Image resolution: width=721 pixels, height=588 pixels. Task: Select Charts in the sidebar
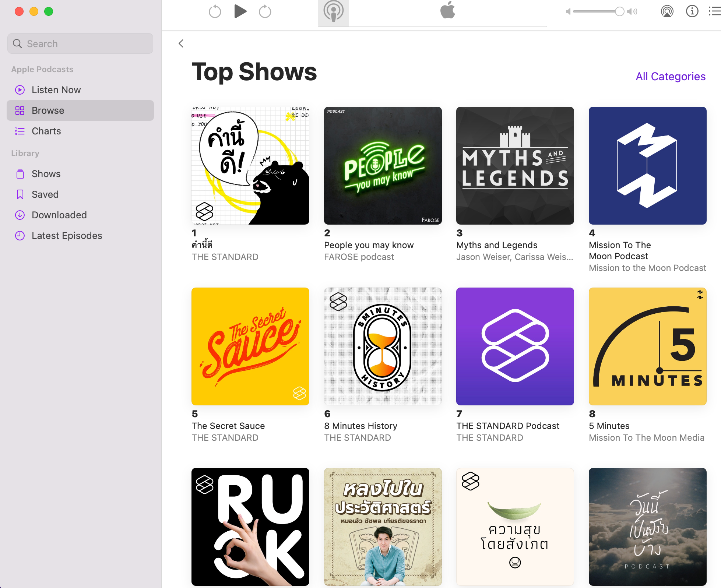click(46, 131)
